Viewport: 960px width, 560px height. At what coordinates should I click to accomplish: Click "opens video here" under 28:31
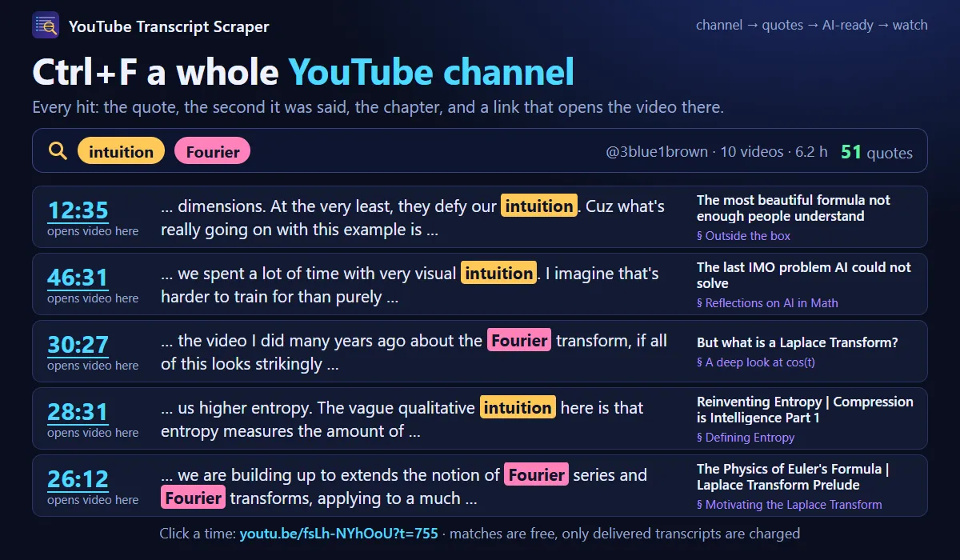coord(93,433)
